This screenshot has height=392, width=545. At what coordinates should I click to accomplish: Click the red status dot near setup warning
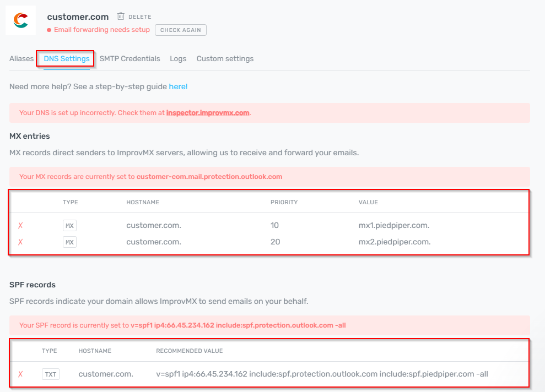click(49, 30)
